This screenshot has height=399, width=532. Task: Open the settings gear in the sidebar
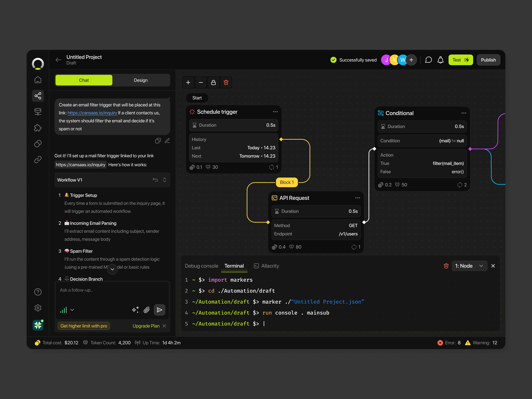click(x=38, y=308)
